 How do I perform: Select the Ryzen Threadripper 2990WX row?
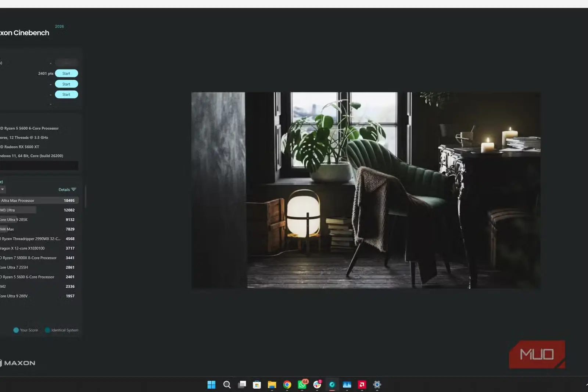click(39, 239)
